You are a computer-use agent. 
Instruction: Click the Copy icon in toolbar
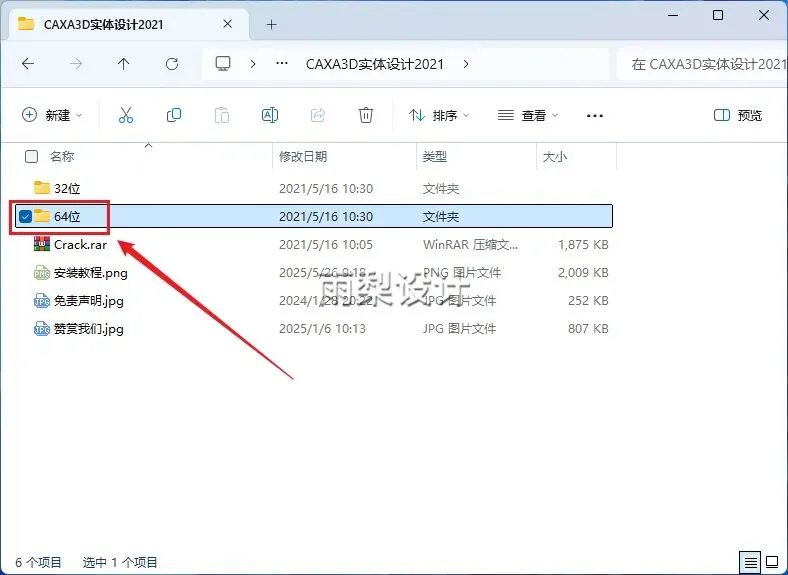(174, 116)
